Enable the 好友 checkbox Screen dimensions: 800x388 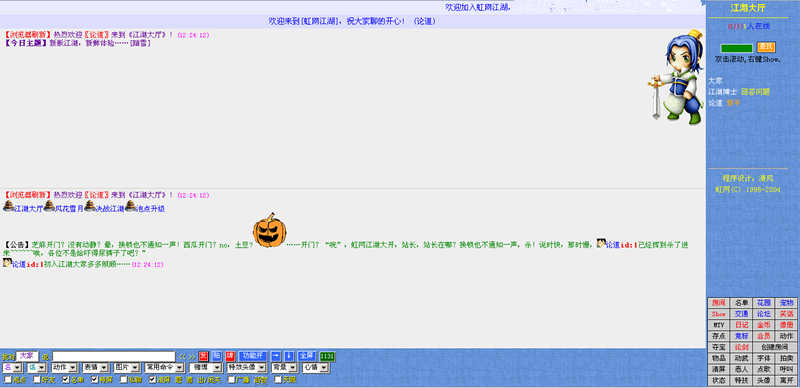pos(37,379)
